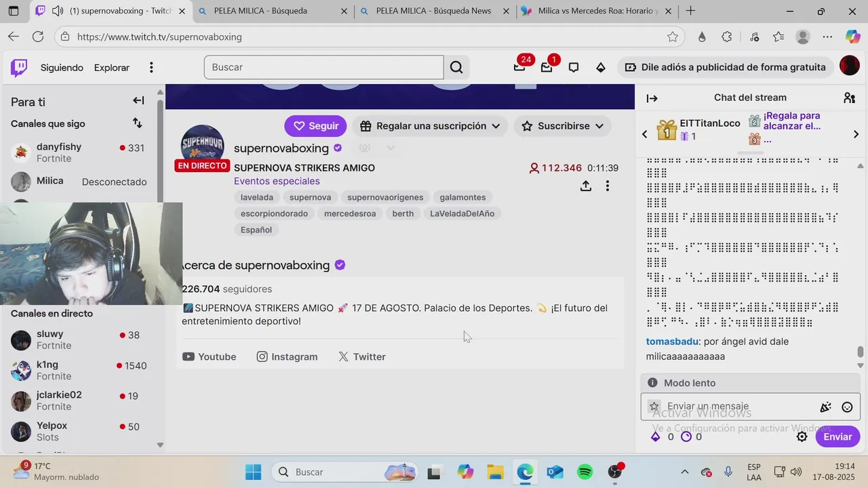Open Prime loot crown with 24 badge
Image resolution: width=868 pixels, height=488 pixels.
click(519, 67)
